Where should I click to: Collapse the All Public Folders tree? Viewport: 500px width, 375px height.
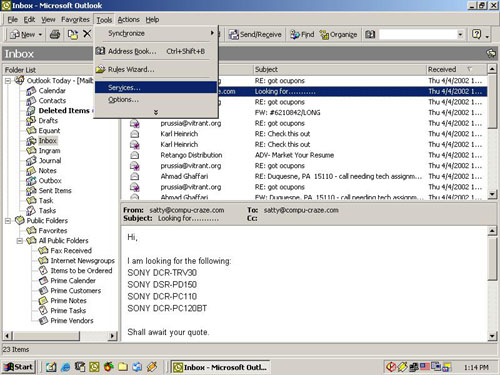click(20, 241)
